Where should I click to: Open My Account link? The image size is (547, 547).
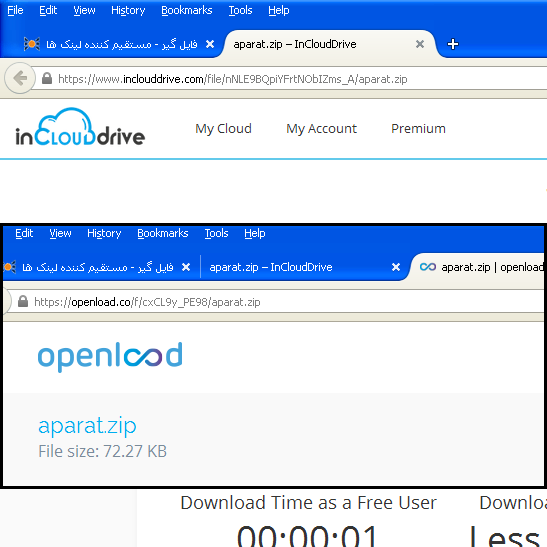coord(321,129)
